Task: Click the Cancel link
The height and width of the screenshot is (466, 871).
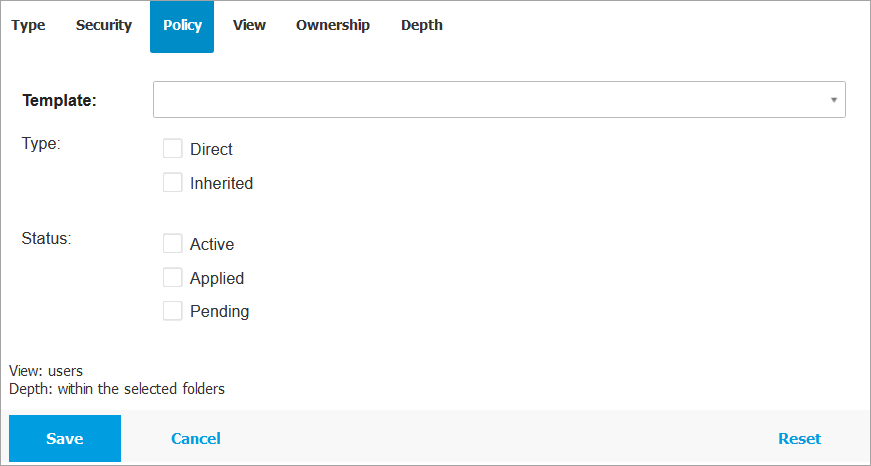Action: 196,439
